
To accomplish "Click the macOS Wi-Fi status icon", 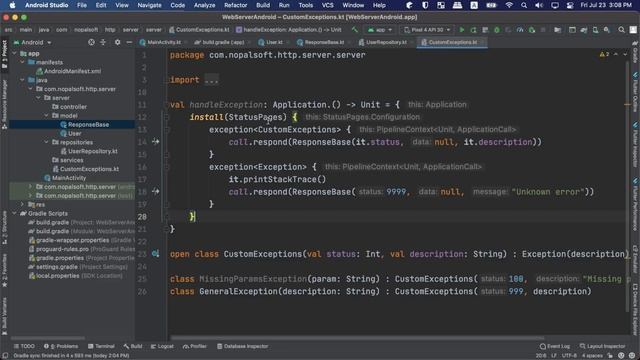I will point(509,5).
